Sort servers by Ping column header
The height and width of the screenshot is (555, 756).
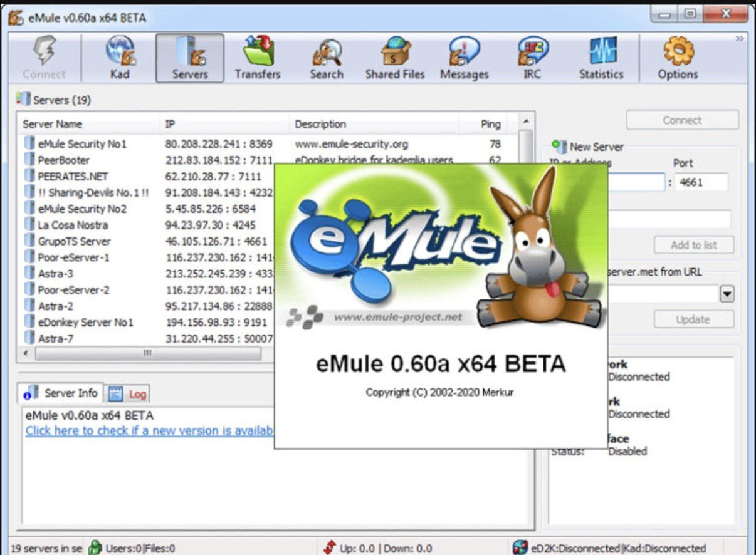[x=490, y=124]
